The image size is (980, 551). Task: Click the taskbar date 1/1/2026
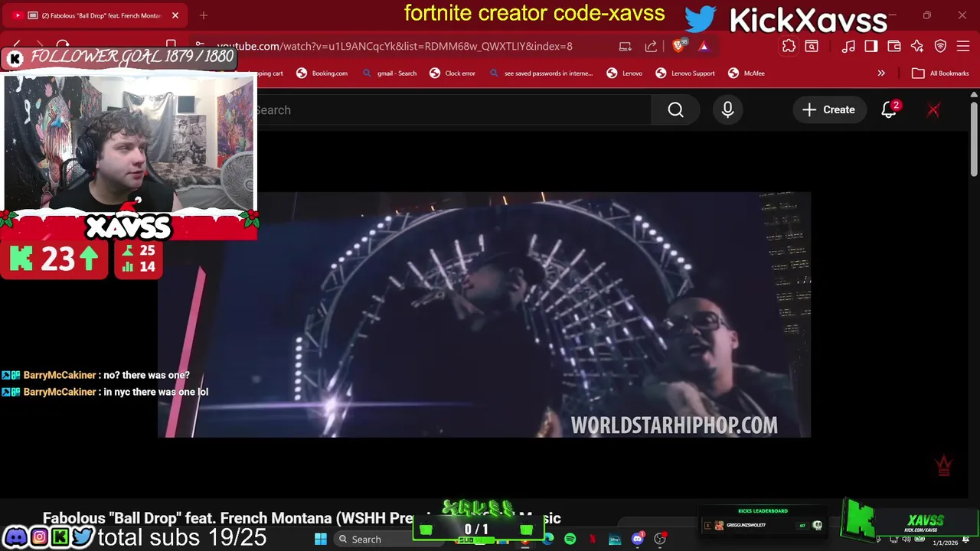pyautogui.click(x=946, y=543)
